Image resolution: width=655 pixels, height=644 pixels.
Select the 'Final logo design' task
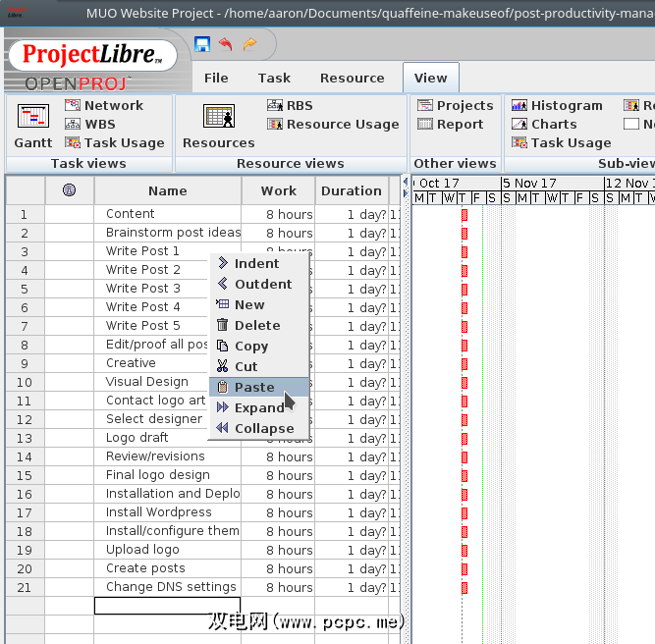pyautogui.click(x=158, y=475)
